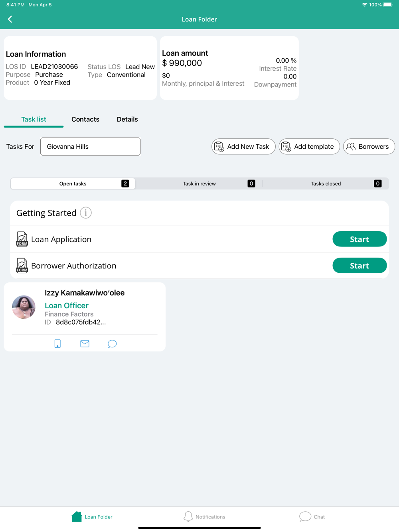Start the Borrower Authorization task
The width and height of the screenshot is (399, 532).
(359, 266)
